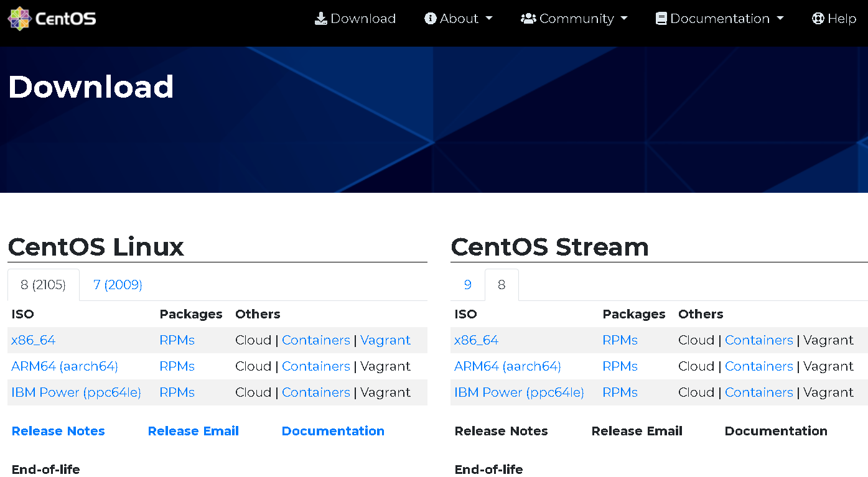
Task: Open Containers for IBM Power in CentOS Linux
Action: click(316, 392)
